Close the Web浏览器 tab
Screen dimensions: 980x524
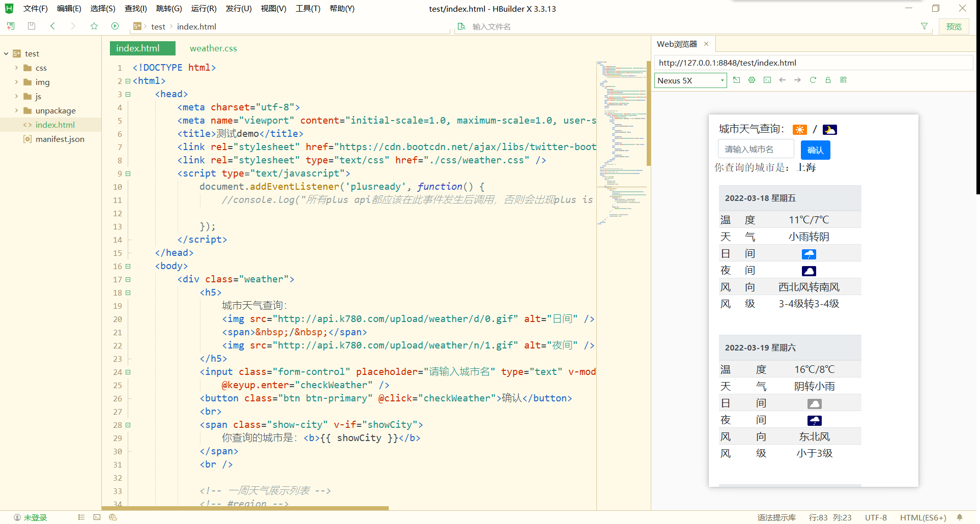click(706, 44)
